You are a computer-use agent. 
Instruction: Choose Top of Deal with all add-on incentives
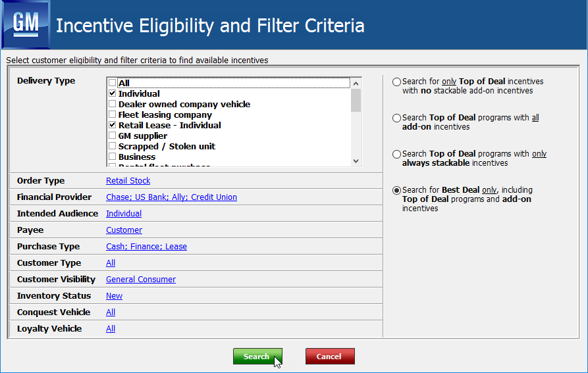click(x=396, y=118)
